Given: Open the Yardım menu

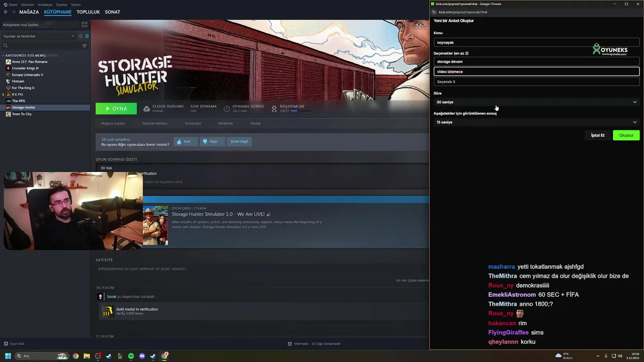Looking at the screenshot, I should (x=75, y=5).
